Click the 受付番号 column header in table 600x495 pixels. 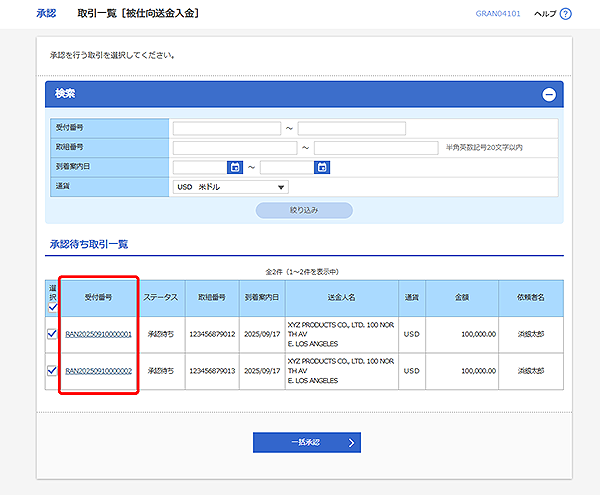point(98,297)
